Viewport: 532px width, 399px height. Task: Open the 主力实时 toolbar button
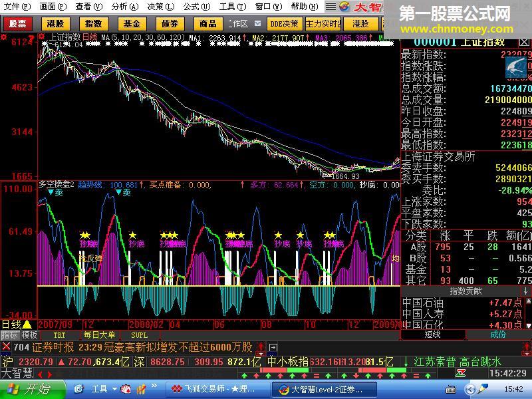pyautogui.click(x=323, y=24)
